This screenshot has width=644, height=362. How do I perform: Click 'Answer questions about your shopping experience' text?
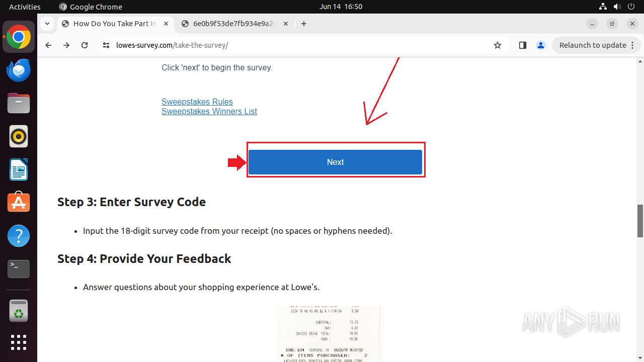tap(201, 288)
